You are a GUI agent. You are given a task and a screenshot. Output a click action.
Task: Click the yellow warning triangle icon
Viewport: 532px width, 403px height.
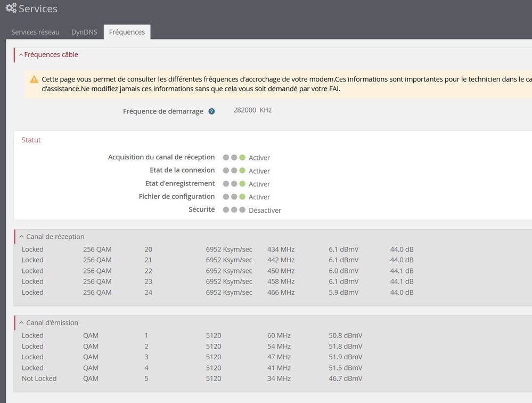click(x=34, y=79)
